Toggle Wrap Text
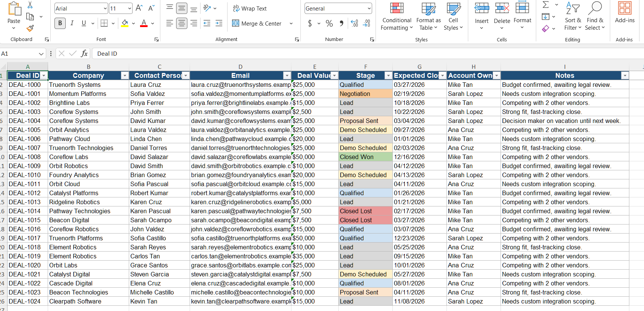Image resolution: width=644 pixels, height=311 pixels. point(250,8)
